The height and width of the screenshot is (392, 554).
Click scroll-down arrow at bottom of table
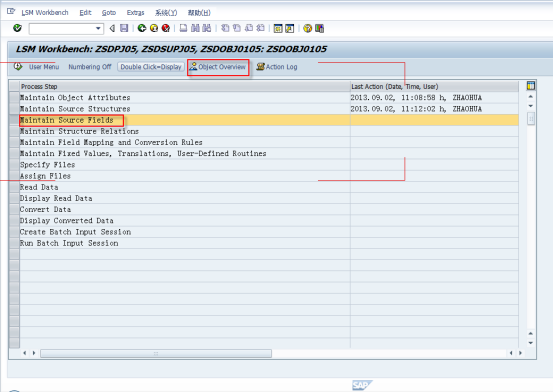click(x=531, y=343)
